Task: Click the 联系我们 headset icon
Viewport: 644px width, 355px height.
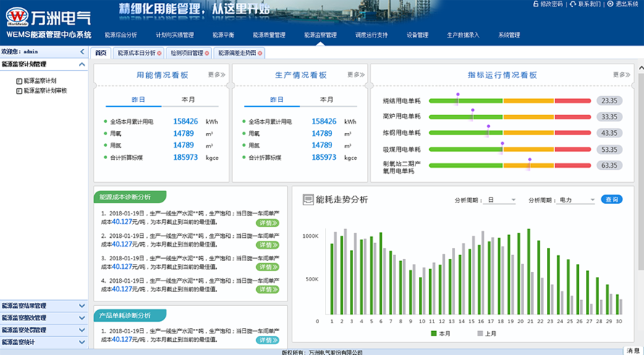Action: pos(572,4)
